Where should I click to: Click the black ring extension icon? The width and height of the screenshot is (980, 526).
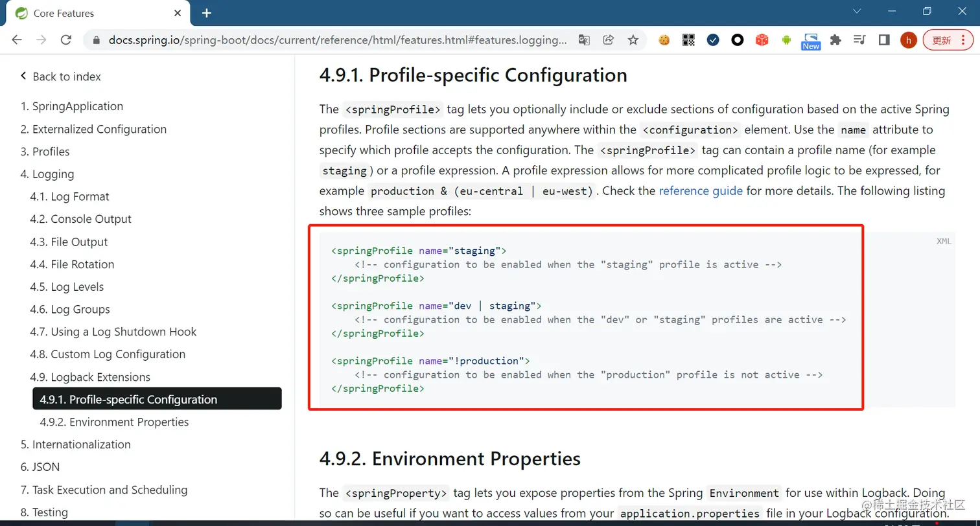coord(738,40)
